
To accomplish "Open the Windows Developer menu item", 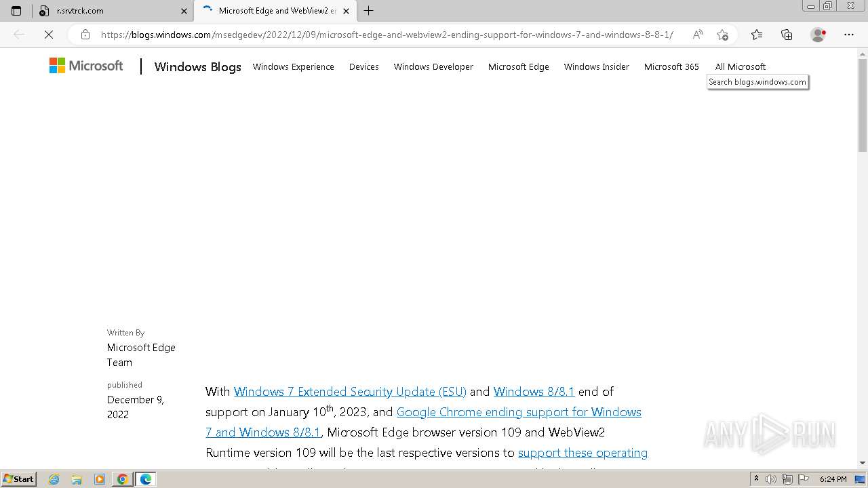I will click(433, 66).
